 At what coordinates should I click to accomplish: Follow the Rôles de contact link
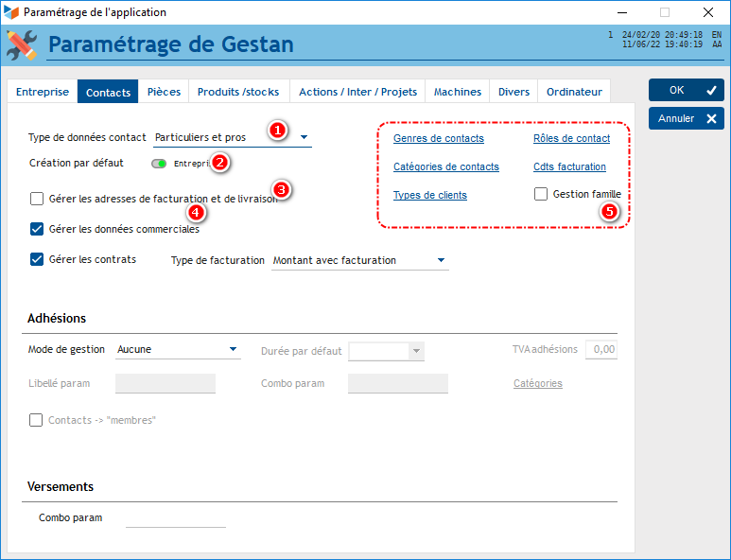(571, 138)
